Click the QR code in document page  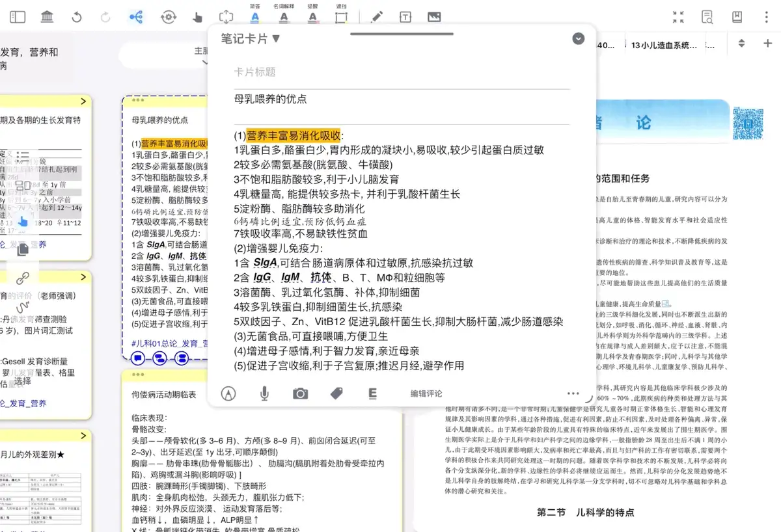coord(747,124)
